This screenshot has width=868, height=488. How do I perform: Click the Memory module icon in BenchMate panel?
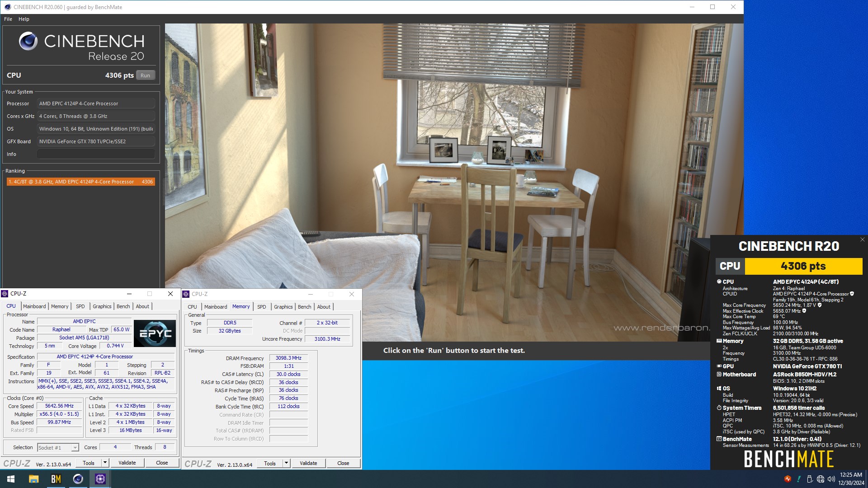[719, 341]
